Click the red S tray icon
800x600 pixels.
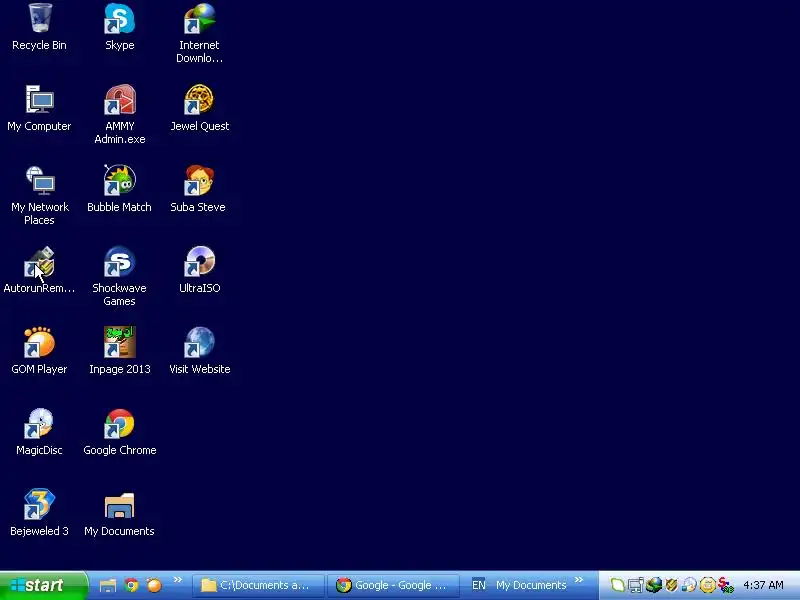[x=725, y=585]
